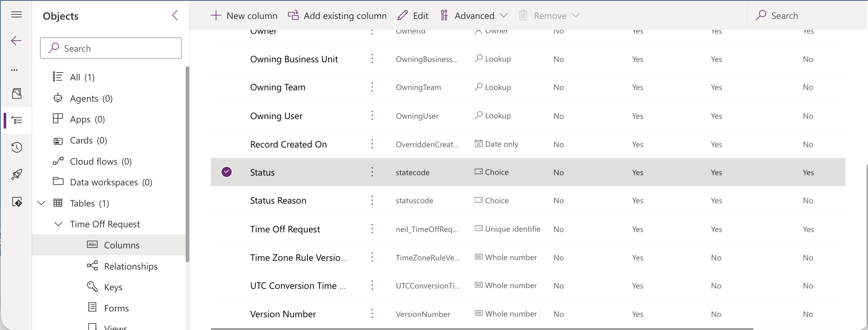The image size is (868, 330).
Task: Select Data workspaces (0) item
Action: click(x=111, y=182)
